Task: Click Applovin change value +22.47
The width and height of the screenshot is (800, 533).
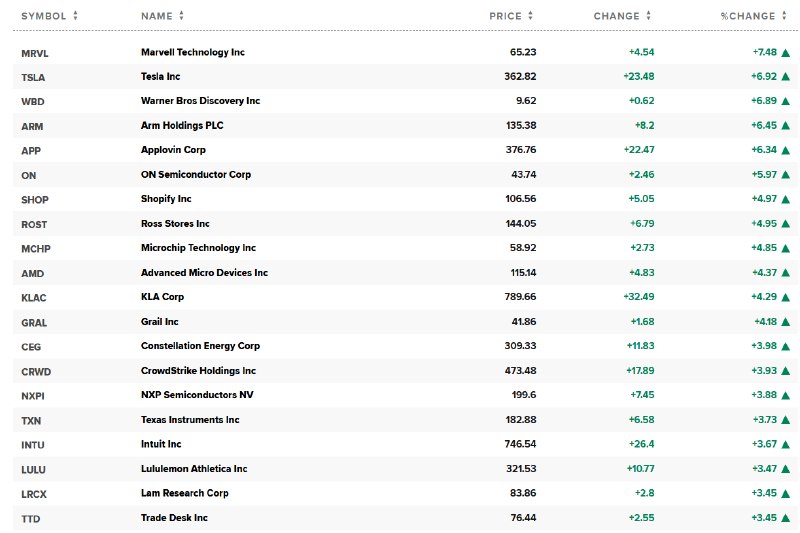Action: tap(639, 150)
